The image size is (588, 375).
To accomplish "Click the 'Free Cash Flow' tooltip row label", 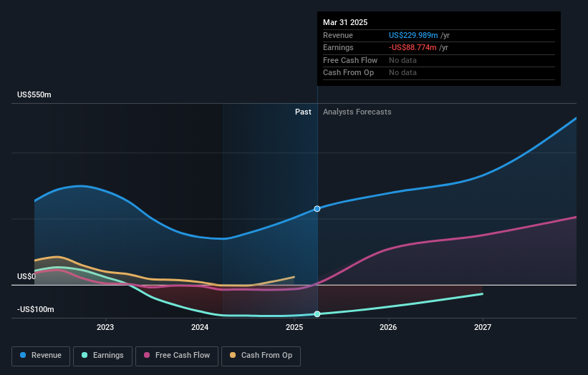I will pyautogui.click(x=350, y=60).
